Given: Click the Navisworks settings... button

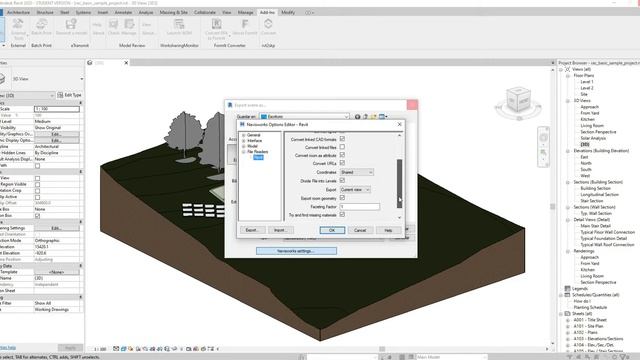Looking at the screenshot, I should pyautogui.click(x=296, y=251).
